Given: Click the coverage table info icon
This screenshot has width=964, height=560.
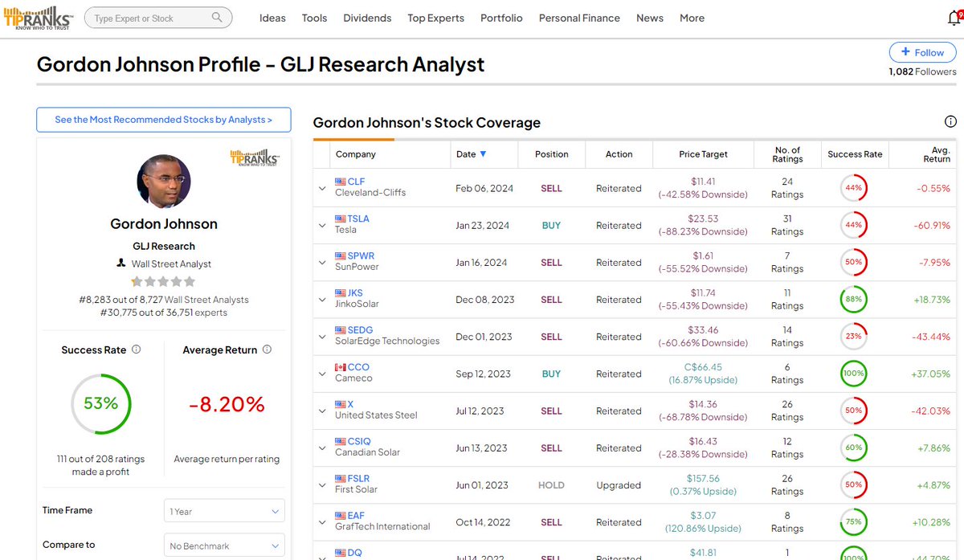Looking at the screenshot, I should pyautogui.click(x=950, y=121).
